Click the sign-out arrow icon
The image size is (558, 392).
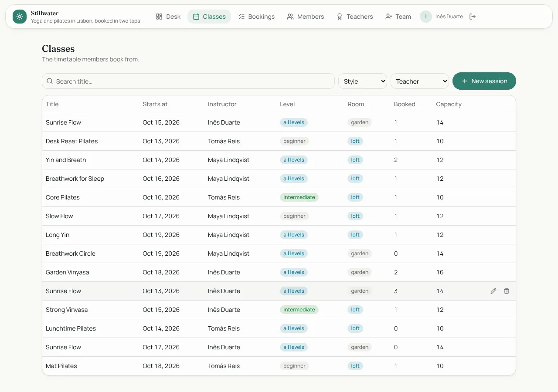coord(473,17)
